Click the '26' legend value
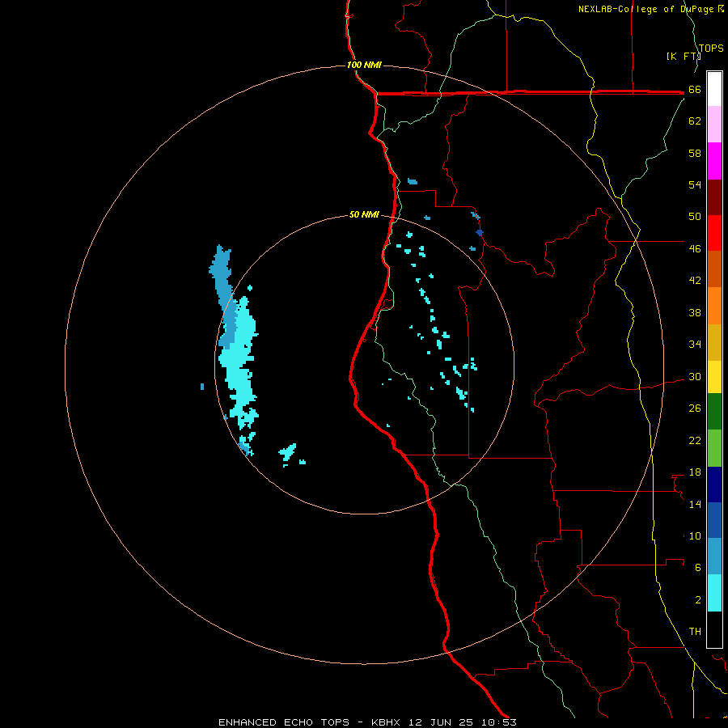This screenshot has height=728, width=728. [x=695, y=408]
